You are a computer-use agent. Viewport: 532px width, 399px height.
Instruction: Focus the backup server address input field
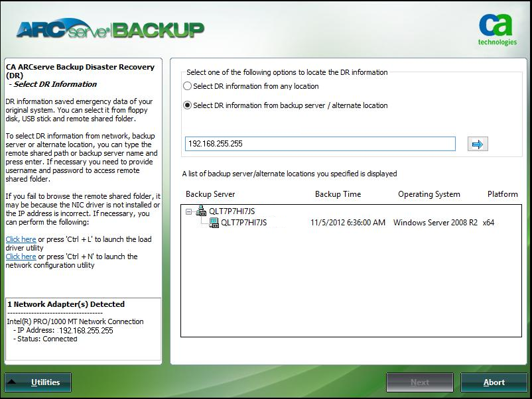(320, 144)
